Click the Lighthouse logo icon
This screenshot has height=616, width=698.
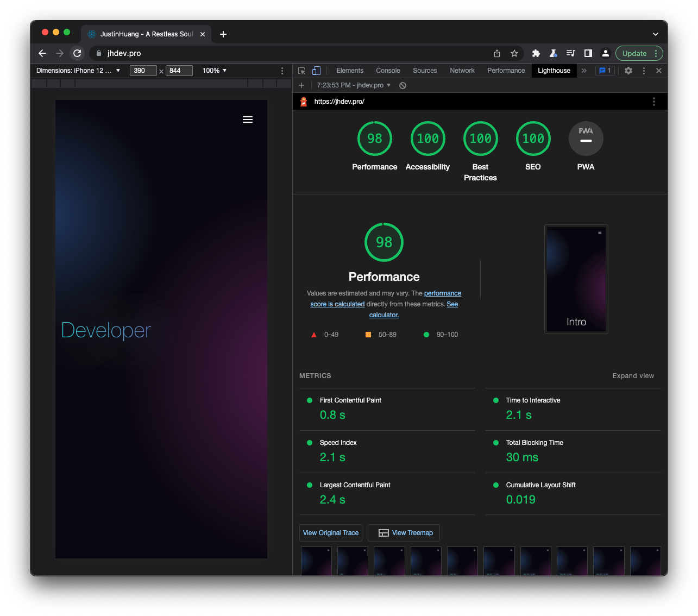[304, 102]
